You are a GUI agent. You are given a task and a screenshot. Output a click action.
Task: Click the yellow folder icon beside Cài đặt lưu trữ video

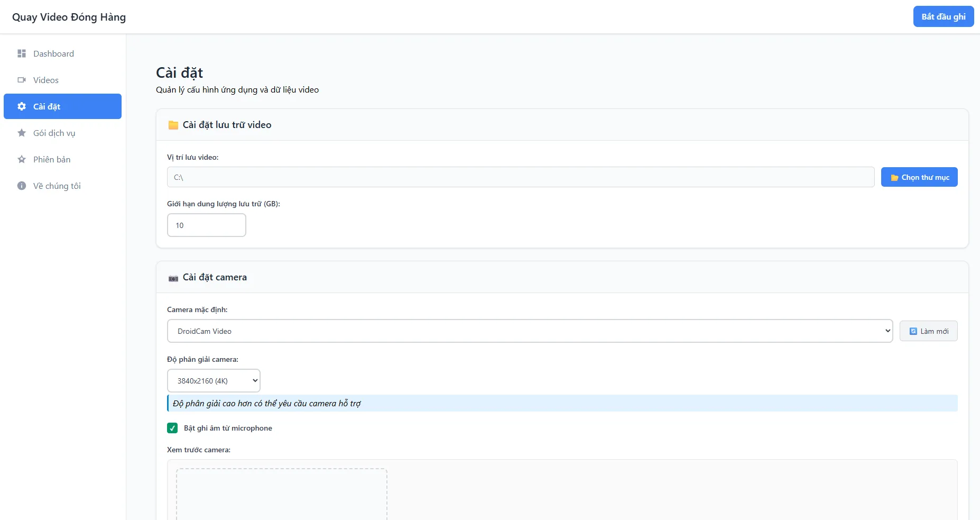click(173, 125)
